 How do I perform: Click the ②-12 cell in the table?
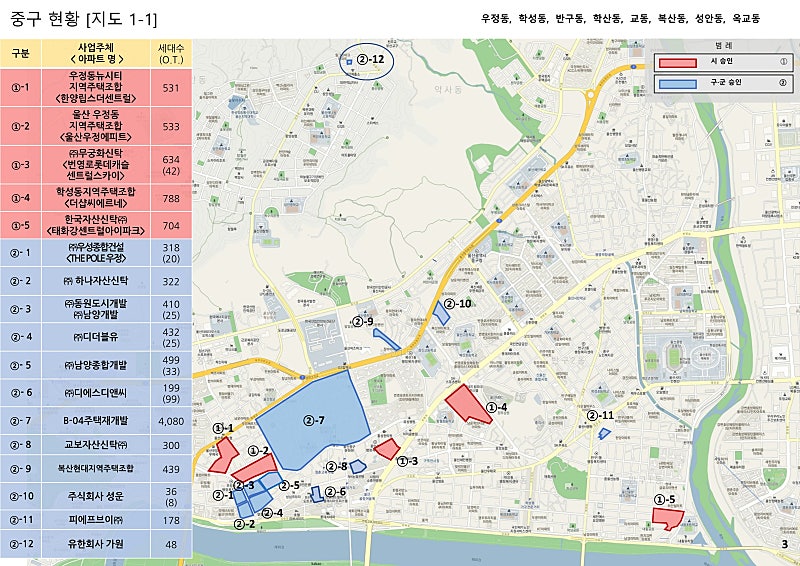pos(20,544)
